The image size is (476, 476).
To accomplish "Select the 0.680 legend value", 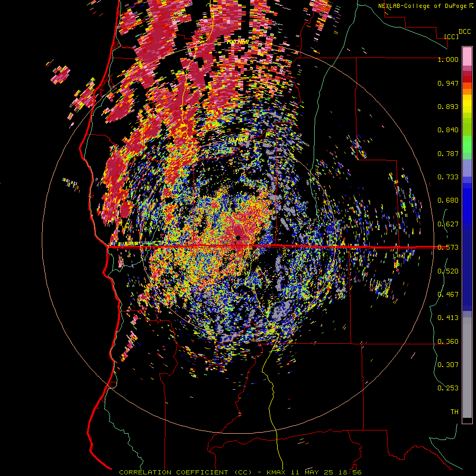I will click(x=448, y=200).
